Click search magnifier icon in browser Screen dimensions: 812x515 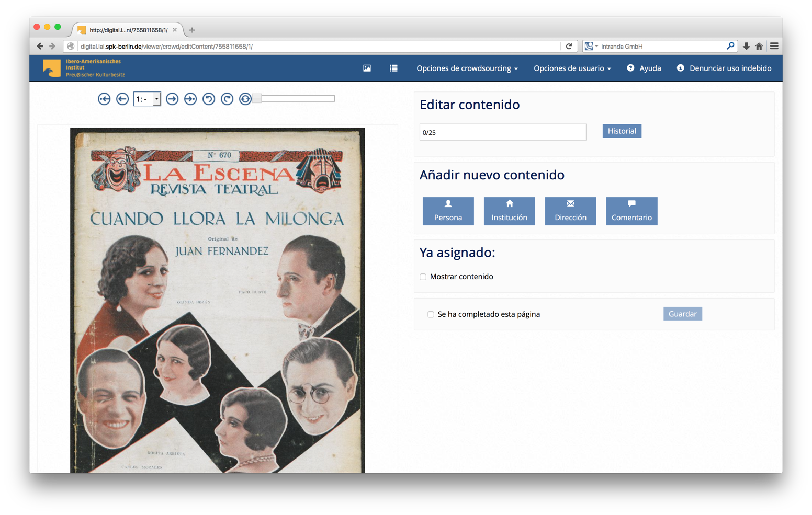coord(730,46)
